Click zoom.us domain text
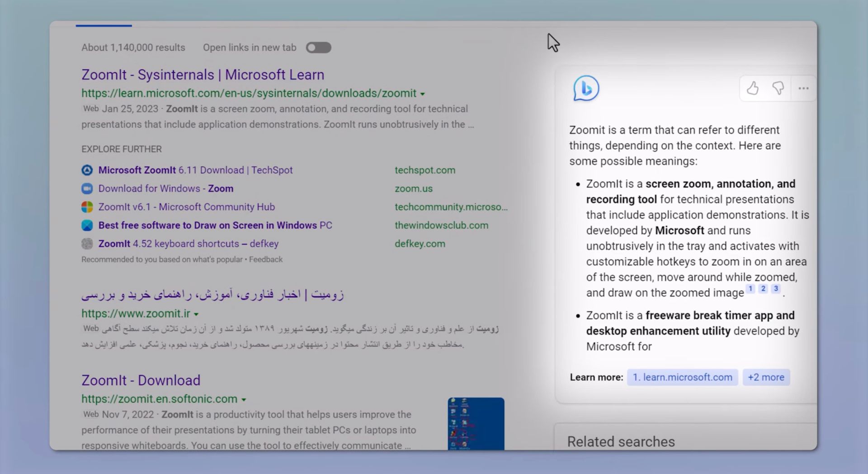 point(414,189)
